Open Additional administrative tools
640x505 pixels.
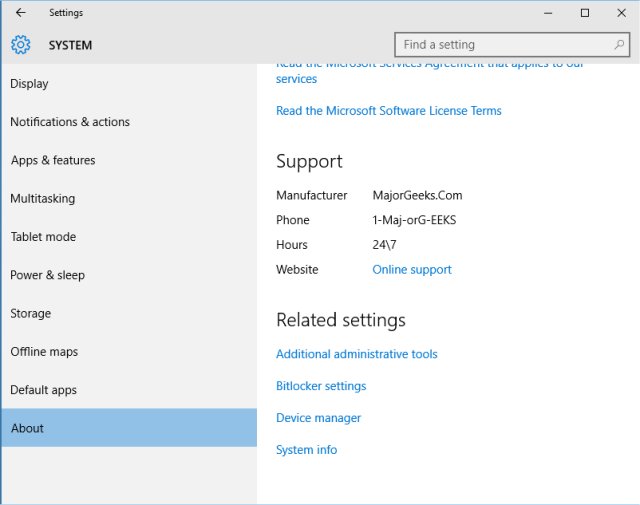click(356, 354)
